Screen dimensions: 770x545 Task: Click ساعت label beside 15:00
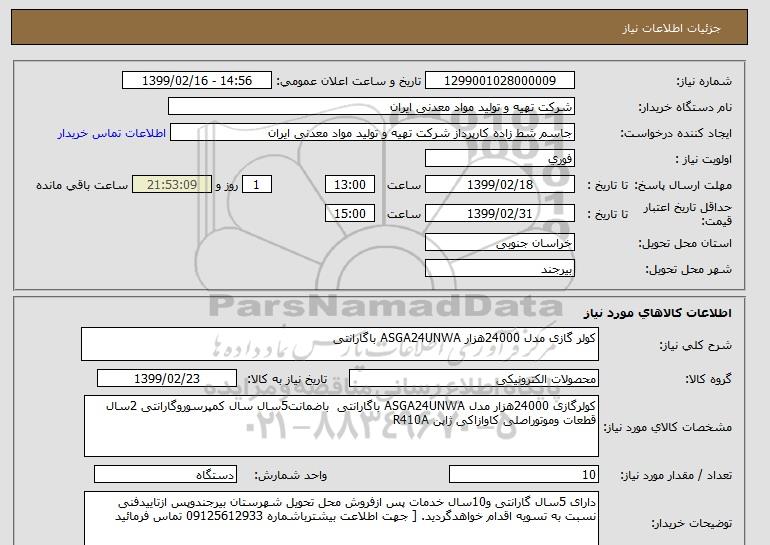pyautogui.click(x=404, y=214)
